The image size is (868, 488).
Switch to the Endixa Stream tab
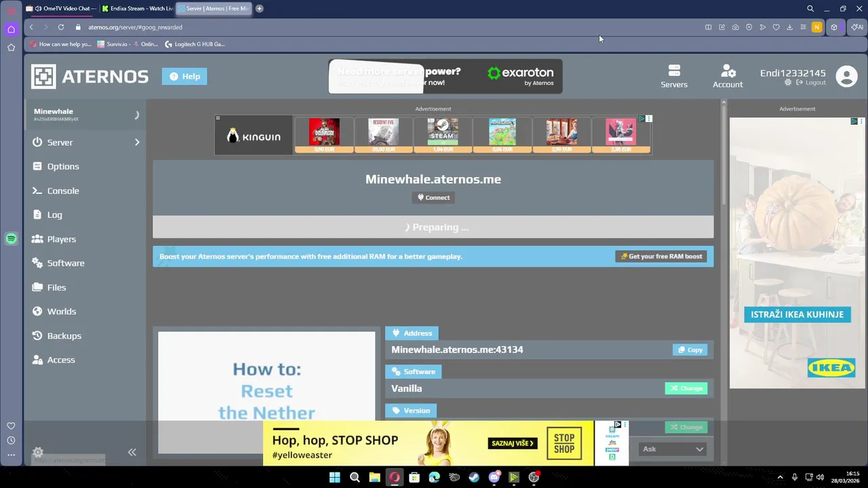pos(137,9)
